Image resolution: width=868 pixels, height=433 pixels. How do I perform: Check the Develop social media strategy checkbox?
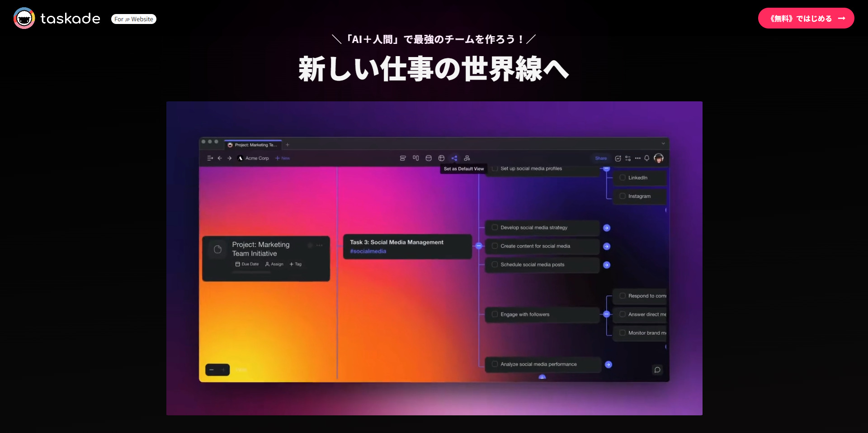[495, 228]
